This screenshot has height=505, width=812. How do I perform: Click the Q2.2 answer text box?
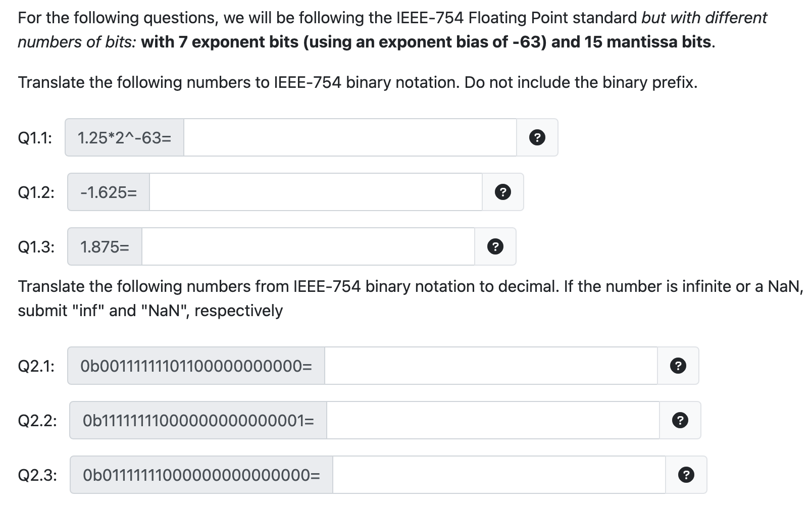[492, 420]
